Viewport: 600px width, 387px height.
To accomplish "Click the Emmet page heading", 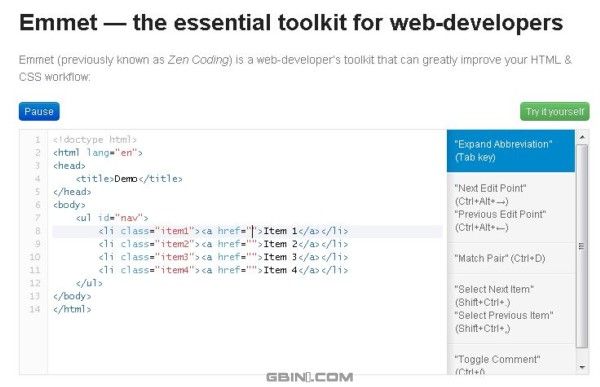I will (x=291, y=23).
